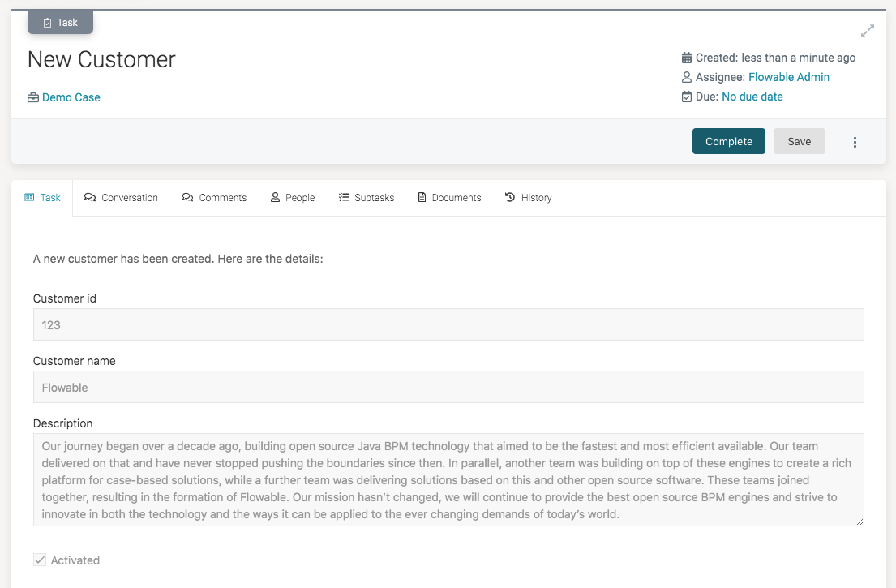Image resolution: width=896 pixels, height=588 pixels.
Task: Open the Conversation tab
Action: pos(122,198)
